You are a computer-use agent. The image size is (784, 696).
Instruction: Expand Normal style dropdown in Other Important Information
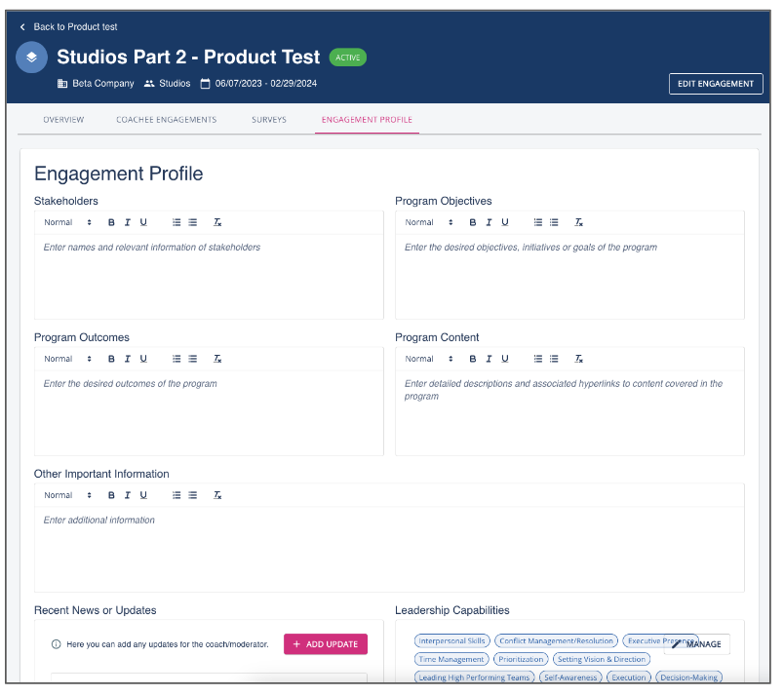tap(67, 495)
